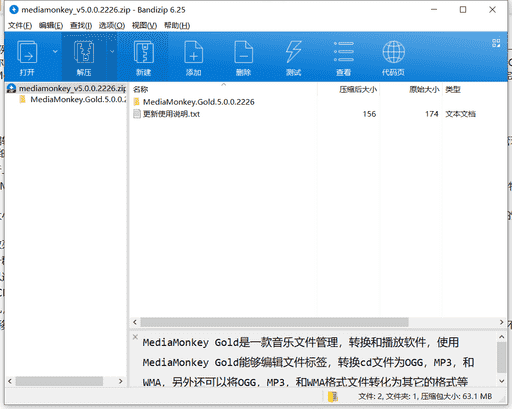Click 文本文档 type cell
Screen dimensions: 512x409
point(461,114)
